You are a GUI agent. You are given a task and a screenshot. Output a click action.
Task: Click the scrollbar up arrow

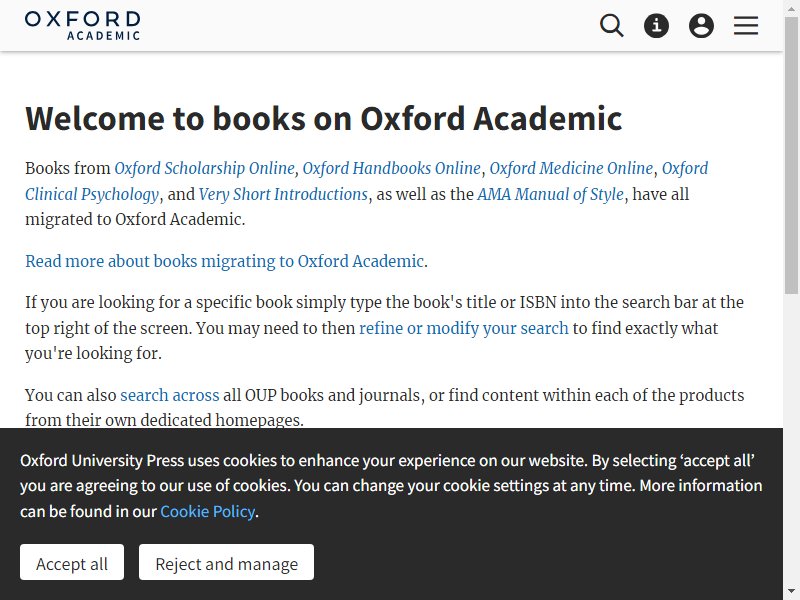point(791,7)
